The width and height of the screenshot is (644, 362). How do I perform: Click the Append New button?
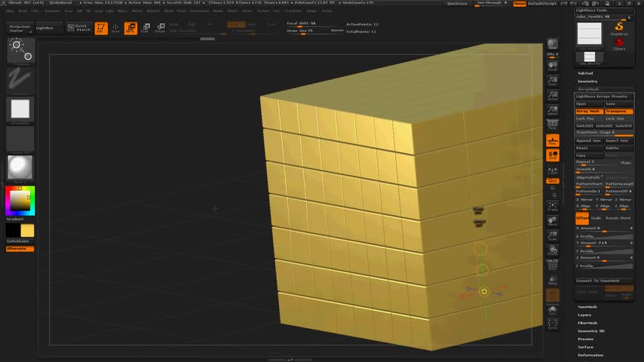pos(589,140)
